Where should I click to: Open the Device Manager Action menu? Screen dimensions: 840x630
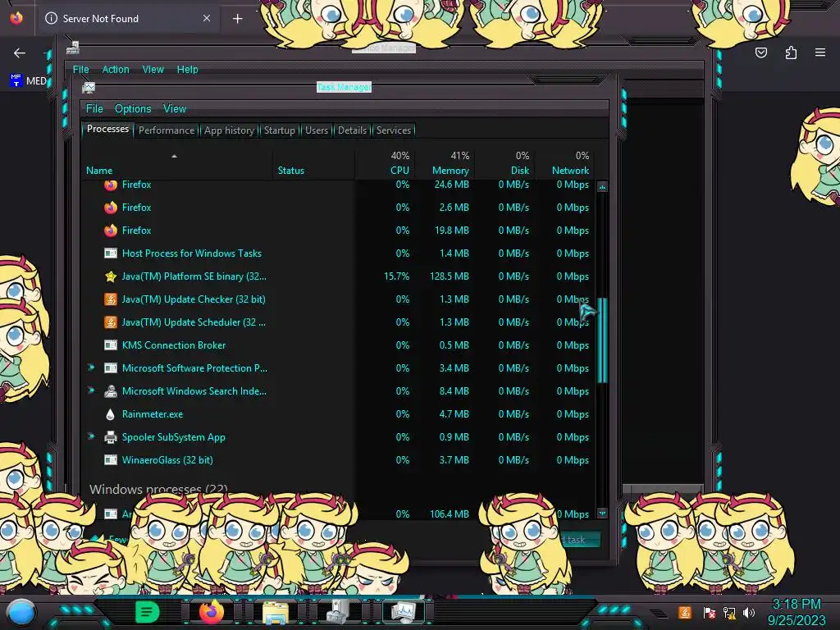click(x=116, y=70)
